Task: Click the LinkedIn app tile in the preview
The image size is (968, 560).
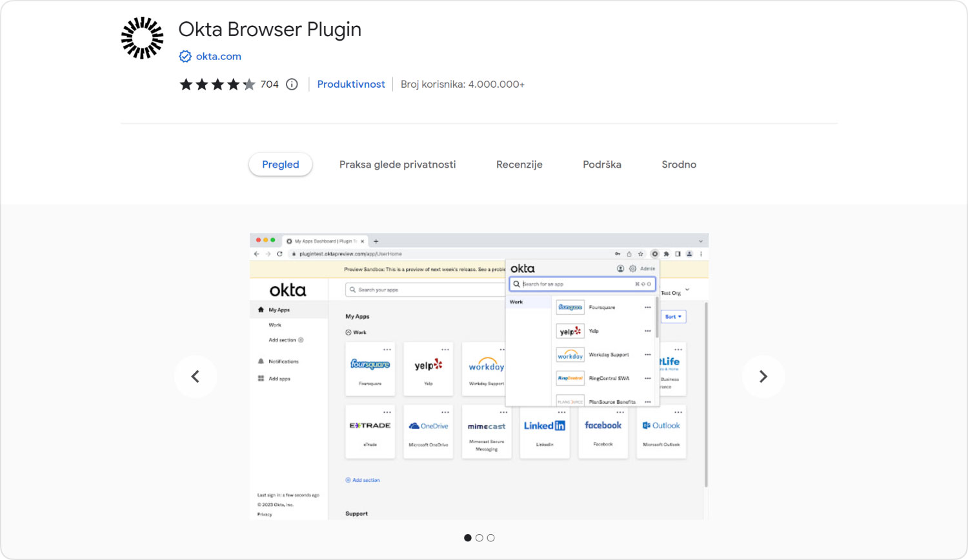Action: point(545,432)
